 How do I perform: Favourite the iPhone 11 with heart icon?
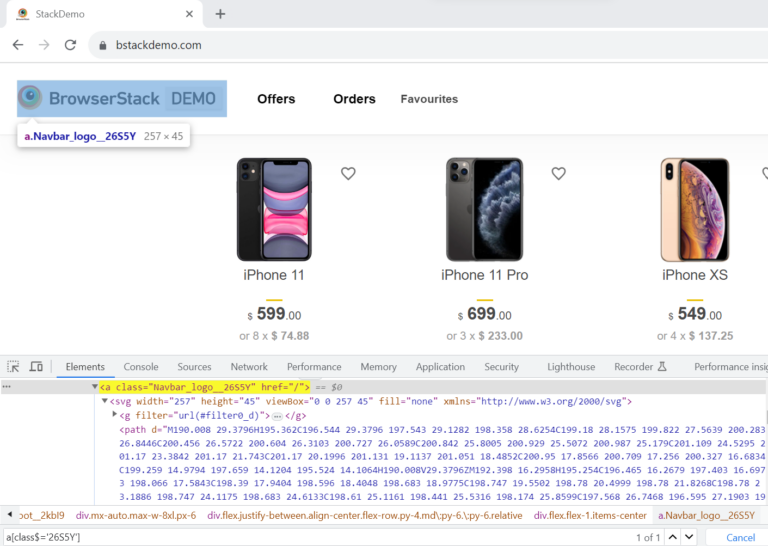348,173
